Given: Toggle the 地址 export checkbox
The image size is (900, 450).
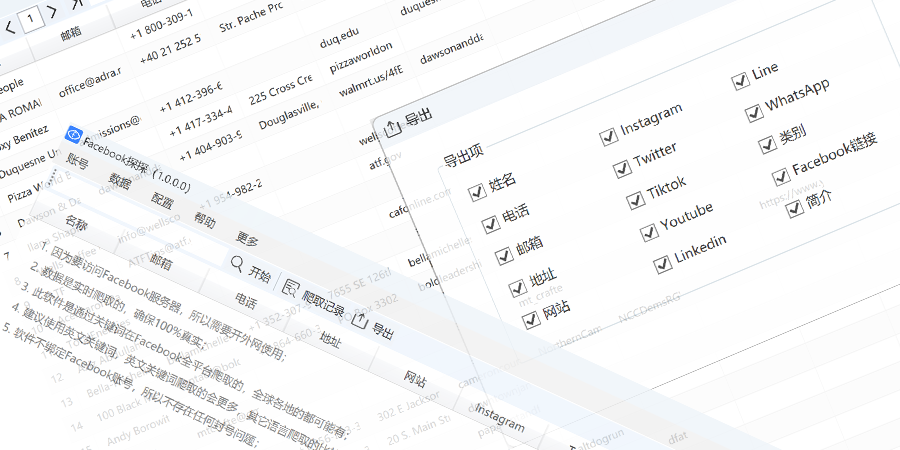Looking at the screenshot, I should pos(518,286).
